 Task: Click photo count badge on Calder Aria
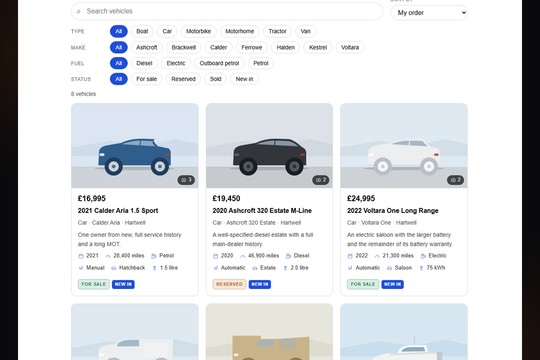click(186, 180)
